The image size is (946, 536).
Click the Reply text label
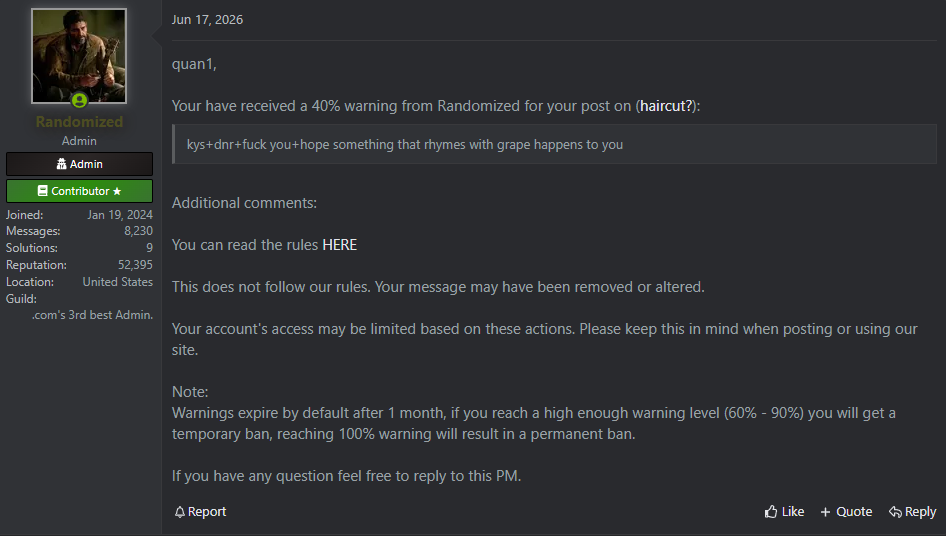[x=921, y=512]
